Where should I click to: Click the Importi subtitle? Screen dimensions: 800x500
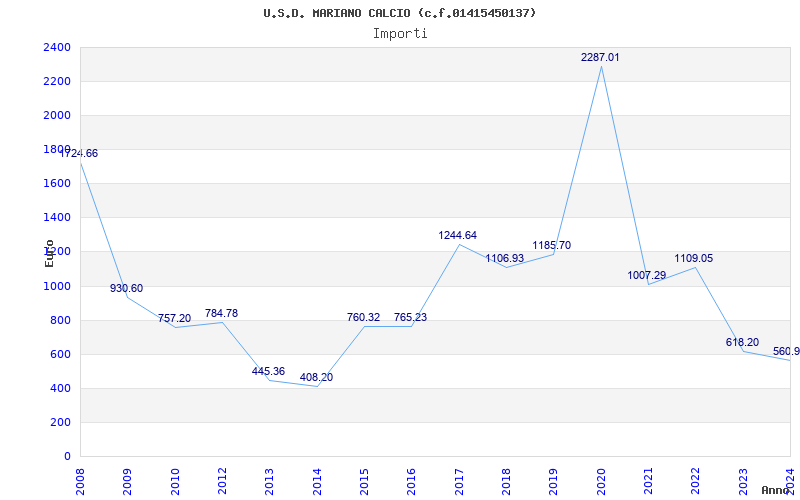(400, 34)
